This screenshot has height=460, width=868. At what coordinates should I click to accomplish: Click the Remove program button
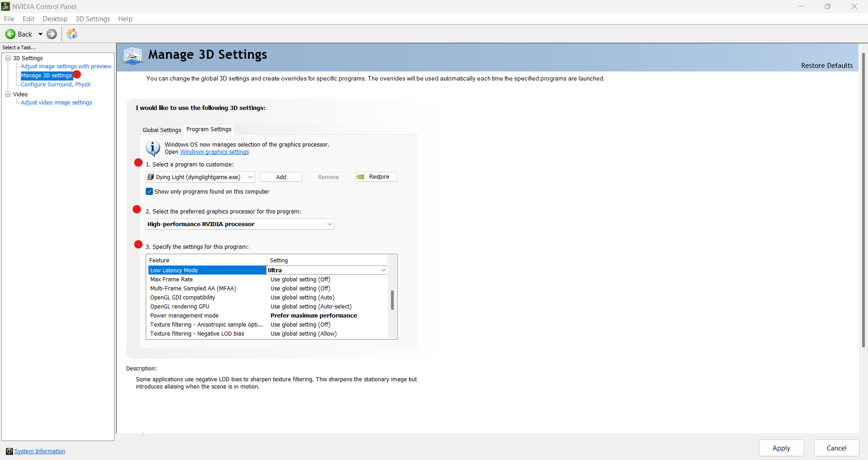329,177
